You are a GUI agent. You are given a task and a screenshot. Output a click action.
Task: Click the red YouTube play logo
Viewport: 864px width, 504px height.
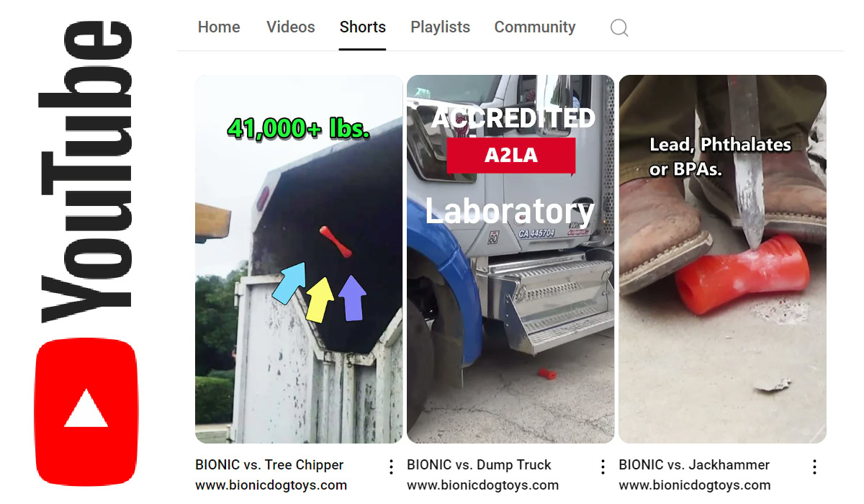pyautogui.click(x=86, y=412)
